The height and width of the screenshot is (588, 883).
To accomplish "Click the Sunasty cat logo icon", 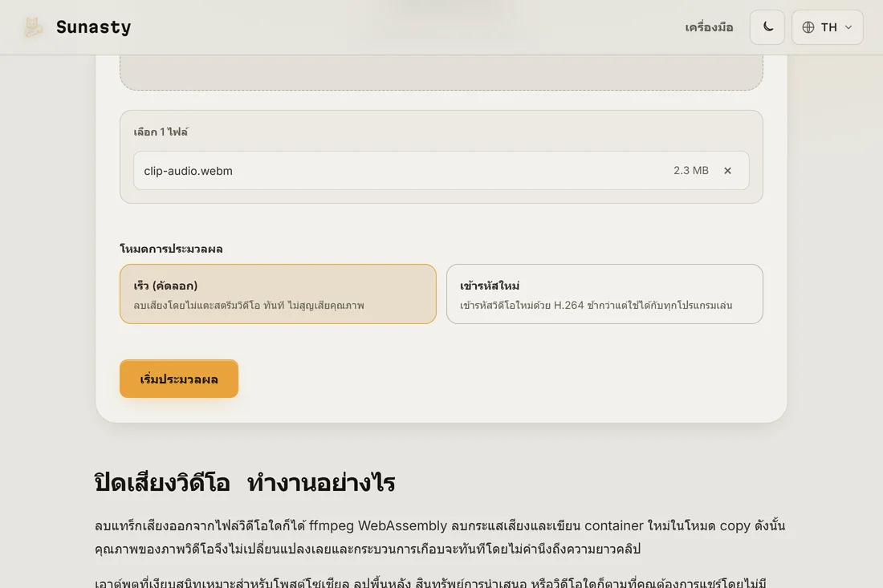I will click(x=33, y=27).
